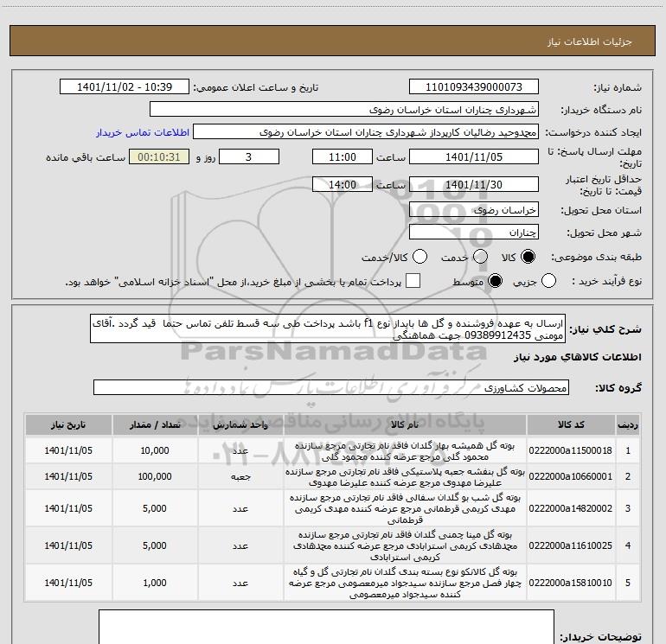This screenshot has width=666, height=644.
Task: Click the شرح کلی نیاز description text box
Action: point(328,329)
